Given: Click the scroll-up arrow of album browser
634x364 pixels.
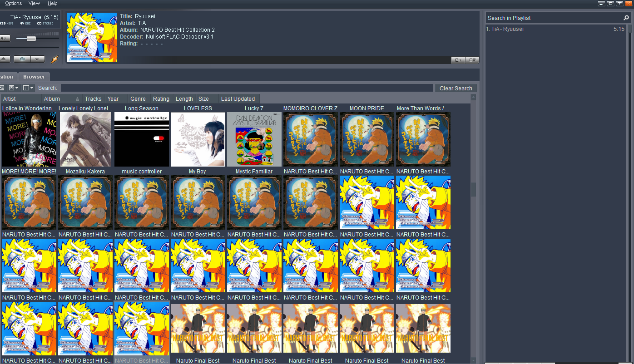Looking at the screenshot, I should 473,97.
